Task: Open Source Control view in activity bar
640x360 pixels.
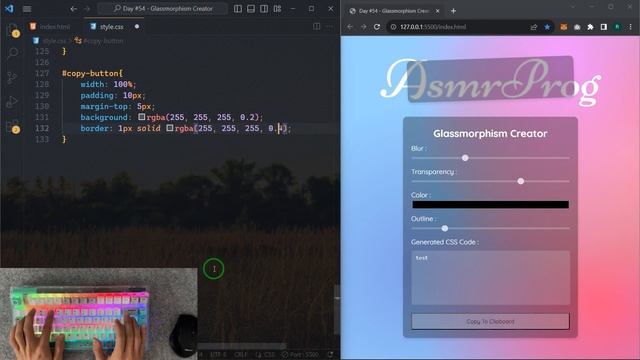Action: [12, 77]
